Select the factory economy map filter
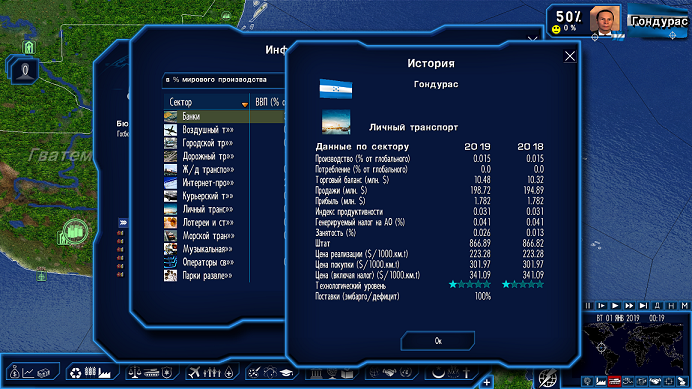This screenshot has width=692, height=389. [x=601, y=381]
